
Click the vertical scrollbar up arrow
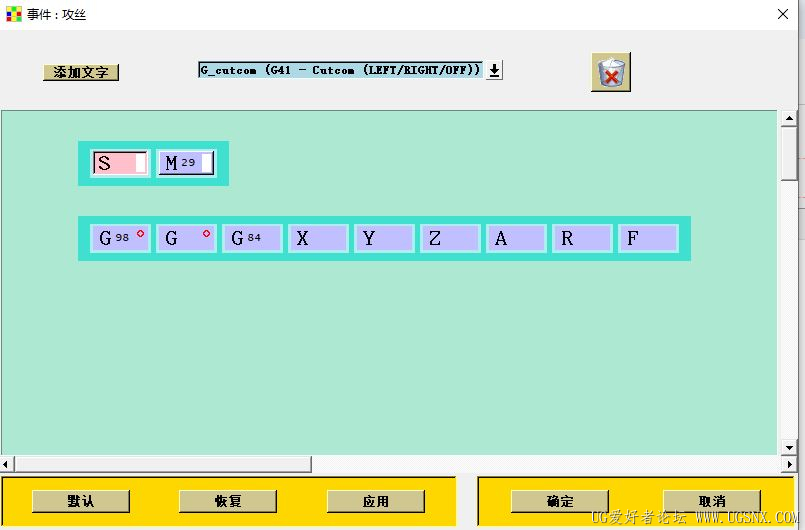point(789,119)
